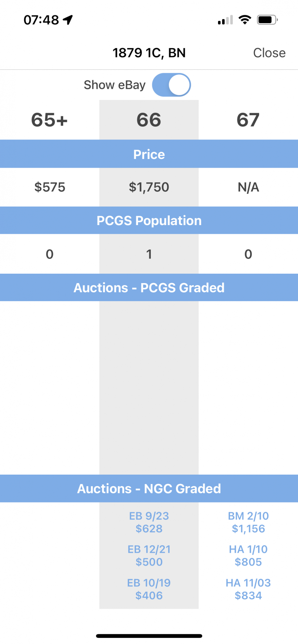Screen dimensions: 298x644
Task: Tap the $1,750 price for grade 66
Action: point(149,187)
